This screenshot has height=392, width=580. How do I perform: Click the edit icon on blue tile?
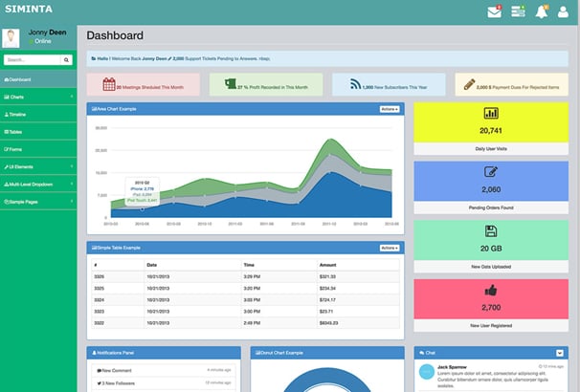[x=491, y=172]
